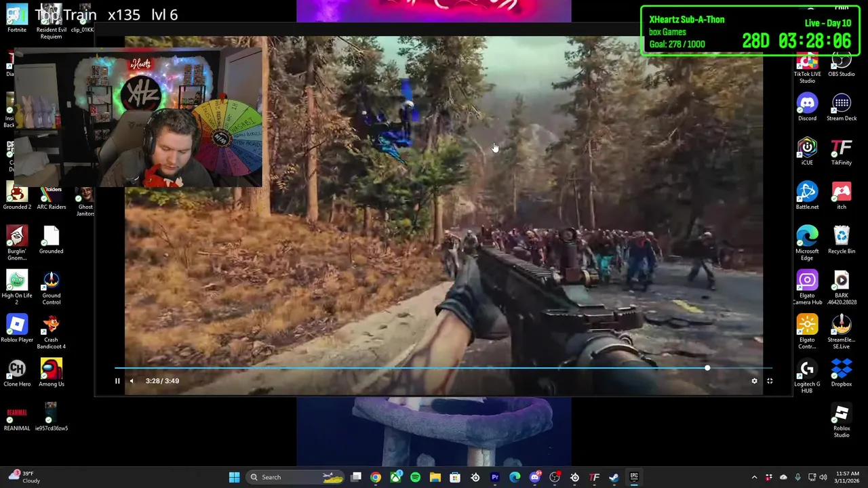The image size is (868, 488).
Task: Open the Elgato Control Center desktop icon
Action: [x=807, y=333]
